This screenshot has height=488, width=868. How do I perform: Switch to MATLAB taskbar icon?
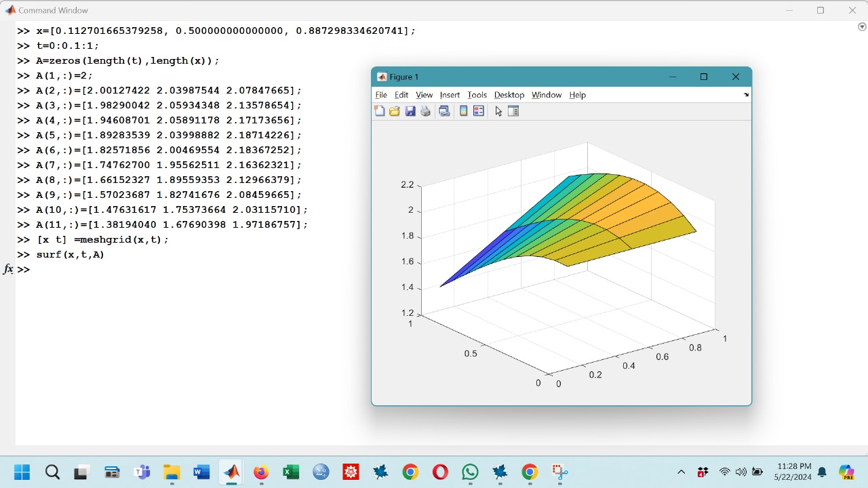(x=231, y=472)
